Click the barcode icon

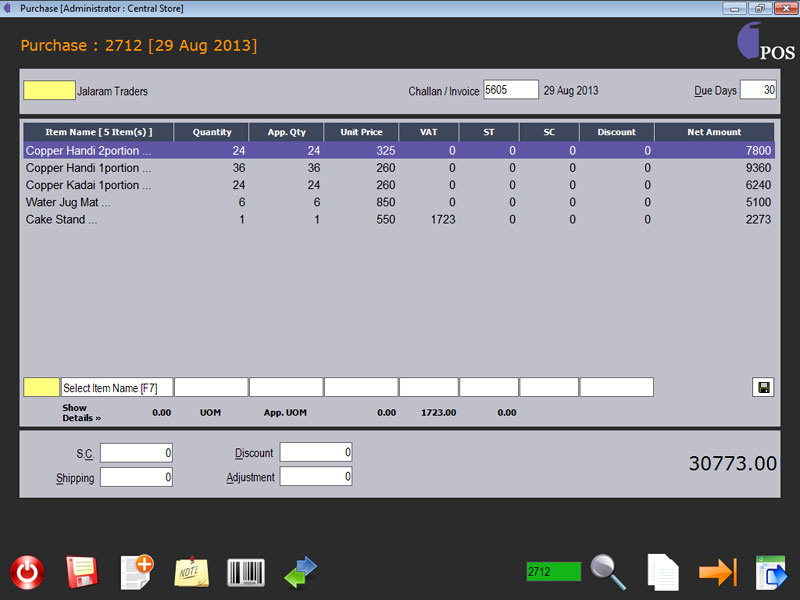coord(246,572)
